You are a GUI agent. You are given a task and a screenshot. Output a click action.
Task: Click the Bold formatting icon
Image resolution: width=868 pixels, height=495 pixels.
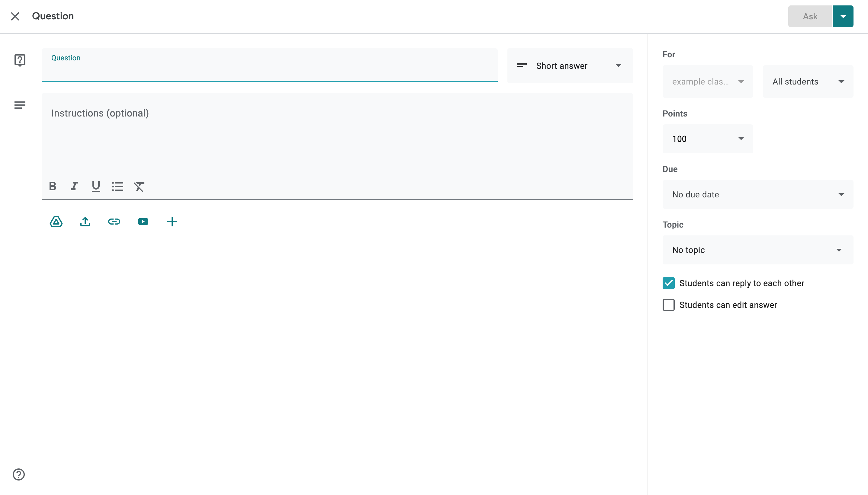52,186
